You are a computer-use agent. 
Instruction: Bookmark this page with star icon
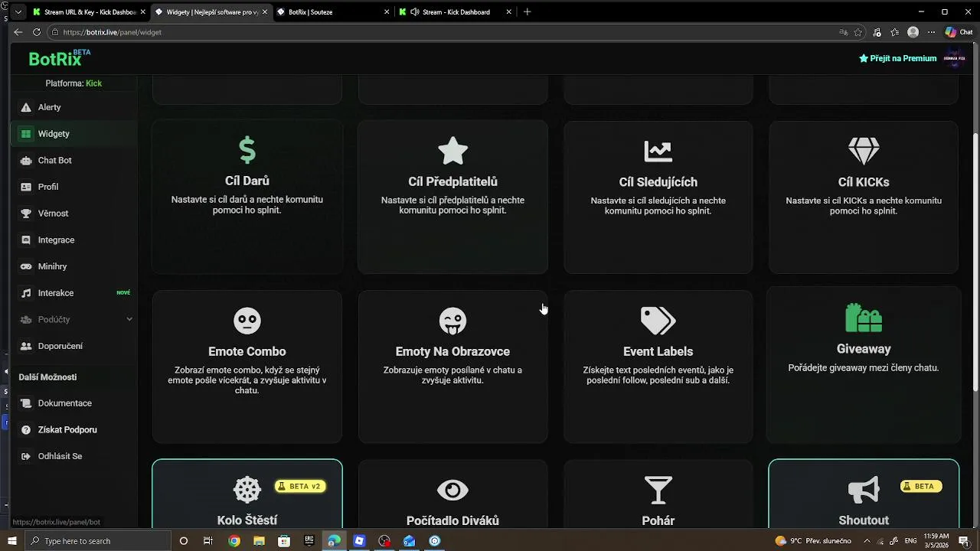click(858, 32)
